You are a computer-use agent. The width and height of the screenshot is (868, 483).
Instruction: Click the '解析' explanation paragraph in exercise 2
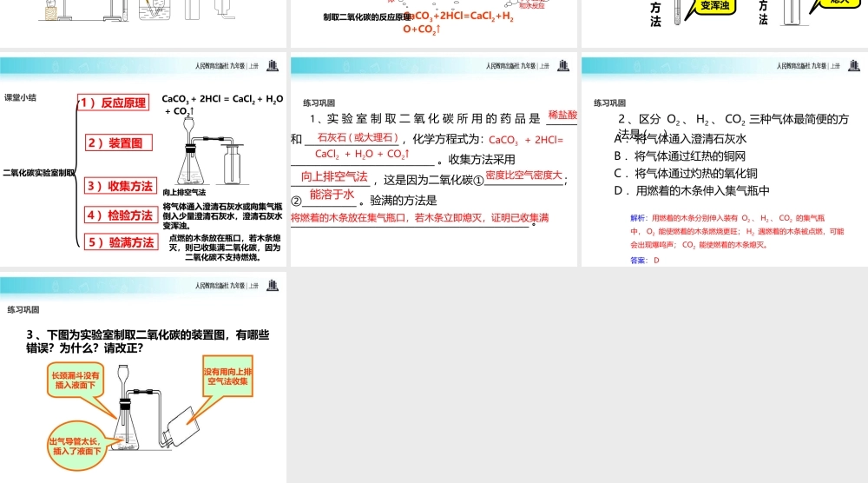737,231
